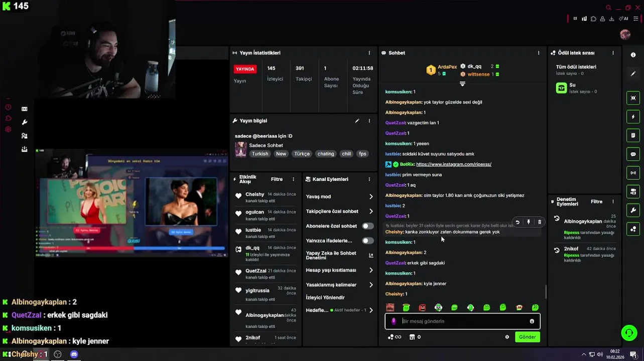Click İzleyici Yönlendir option
The width and height of the screenshot is (644, 361).
tap(325, 297)
